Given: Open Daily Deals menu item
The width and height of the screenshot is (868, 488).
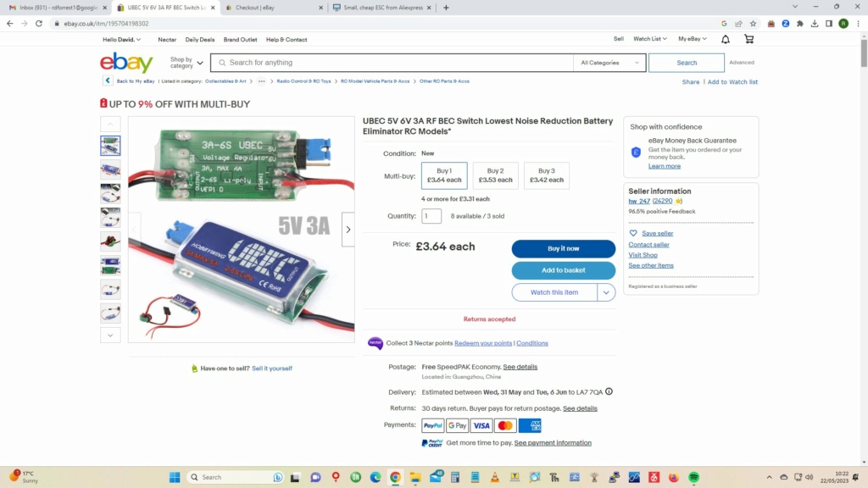Looking at the screenshot, I should coord(200,40).
